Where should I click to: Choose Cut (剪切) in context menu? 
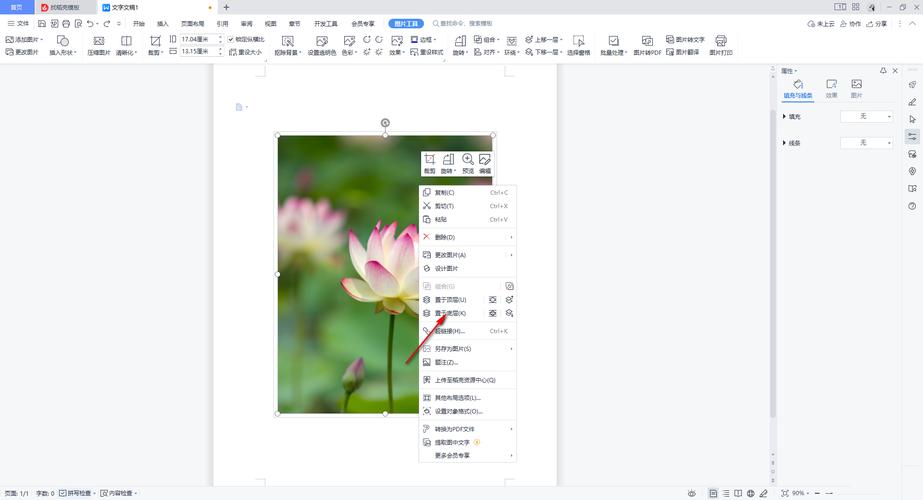coord(467,206)
